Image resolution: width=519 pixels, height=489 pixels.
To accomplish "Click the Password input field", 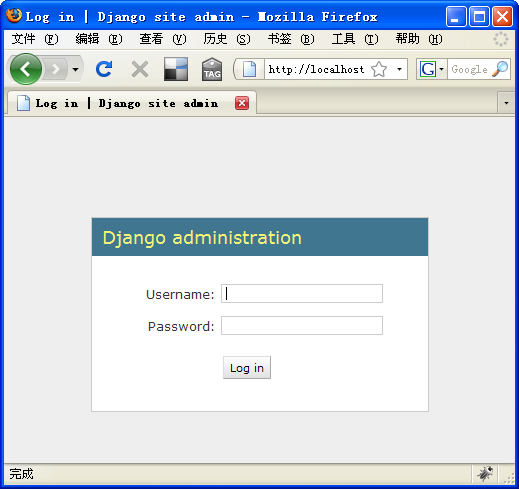I will [x=302, y=325].
